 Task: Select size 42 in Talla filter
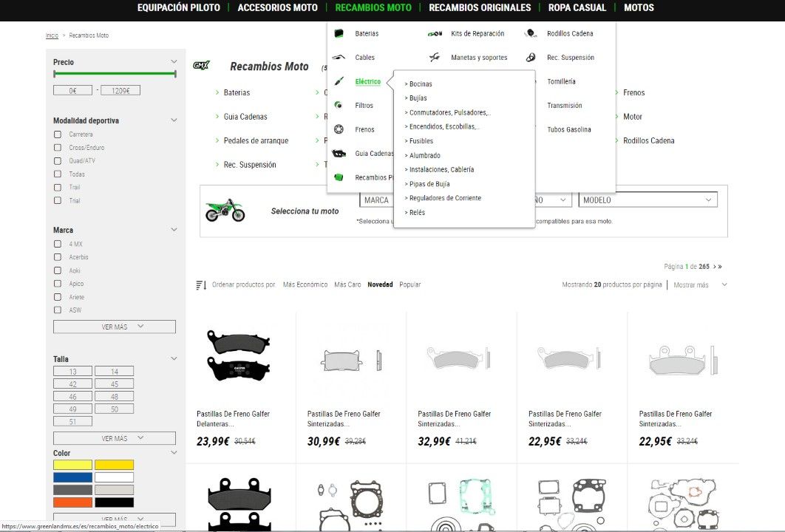pos(72,384)
